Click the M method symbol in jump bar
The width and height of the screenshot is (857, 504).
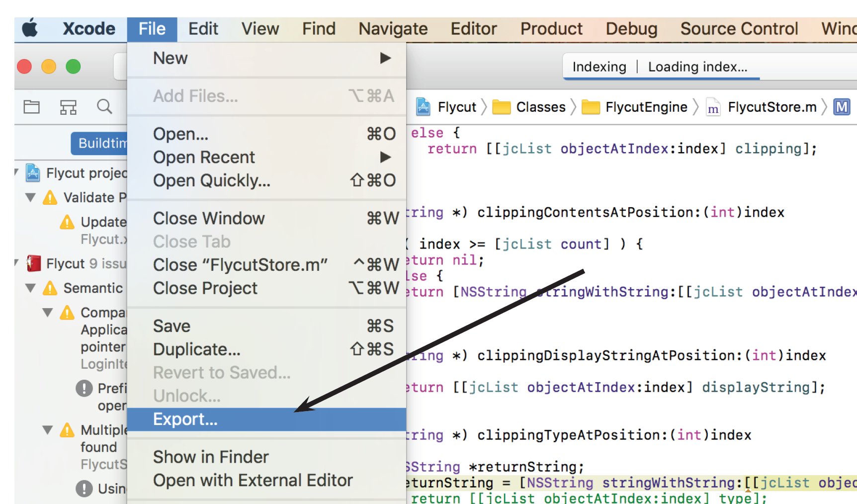pos(842,107)
